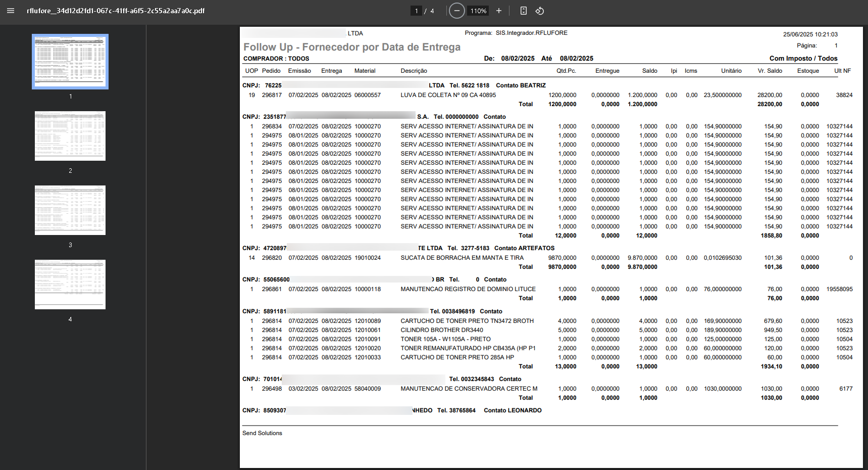Click unit price 0,0102695030
This screenshot has height=470, width=868.
click(723, 258)
